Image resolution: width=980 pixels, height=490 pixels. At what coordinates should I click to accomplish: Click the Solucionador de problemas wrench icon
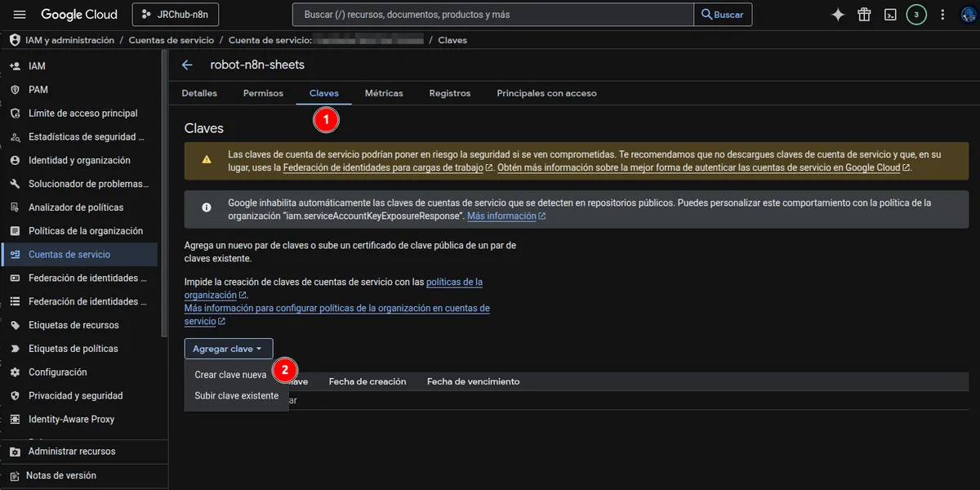(x=15, y=184)
